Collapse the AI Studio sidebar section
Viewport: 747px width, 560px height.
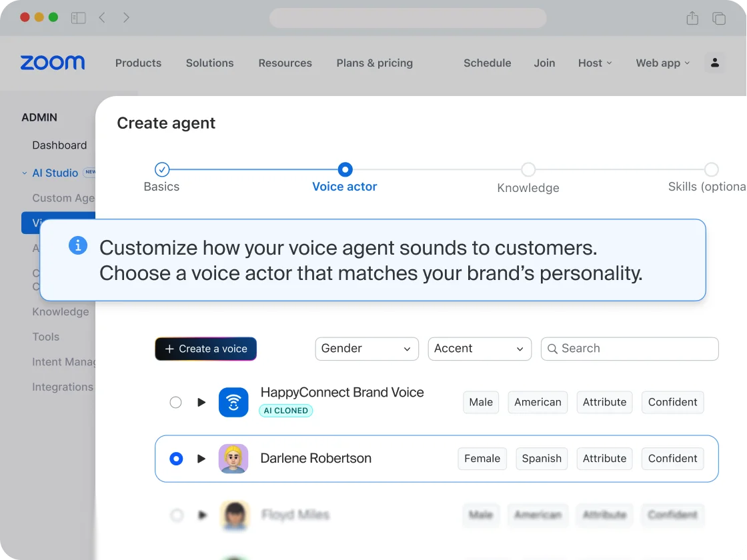coord(24,173)
